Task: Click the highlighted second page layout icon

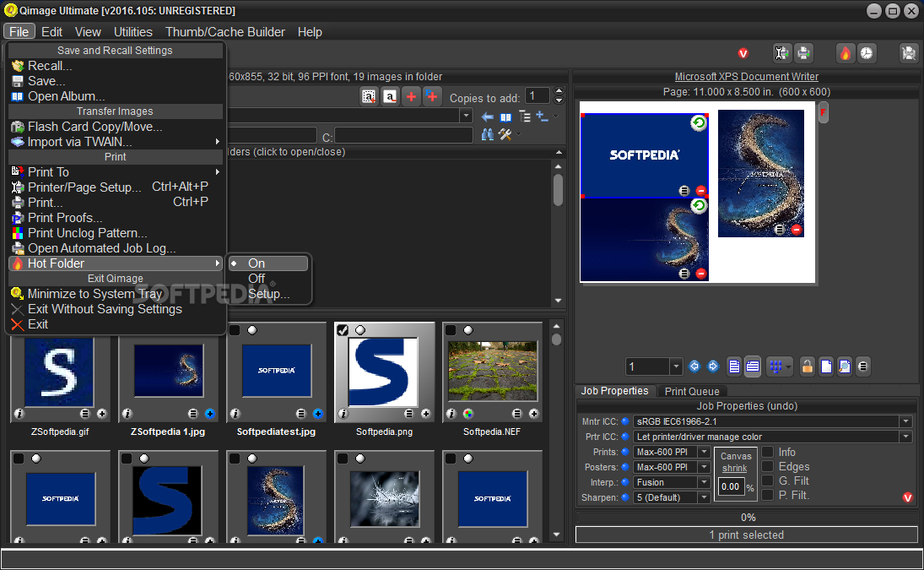Action: tap(753, 366)
